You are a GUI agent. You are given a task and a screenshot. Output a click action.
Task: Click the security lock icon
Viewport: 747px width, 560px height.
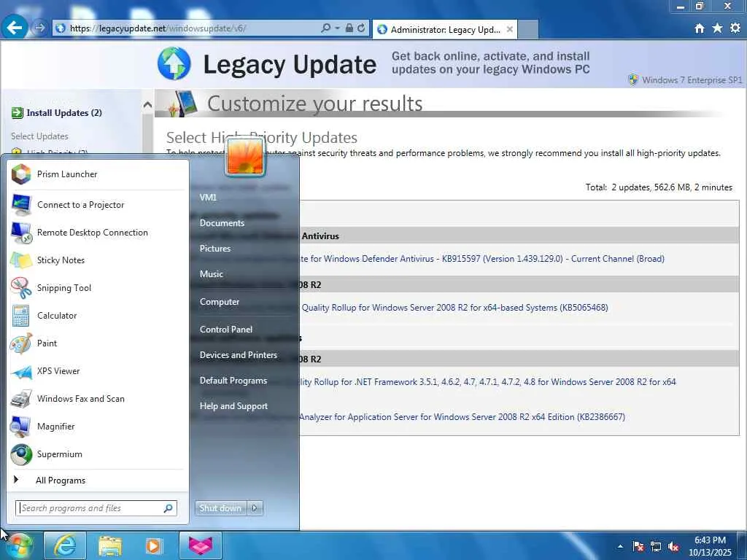pos(349,28)
